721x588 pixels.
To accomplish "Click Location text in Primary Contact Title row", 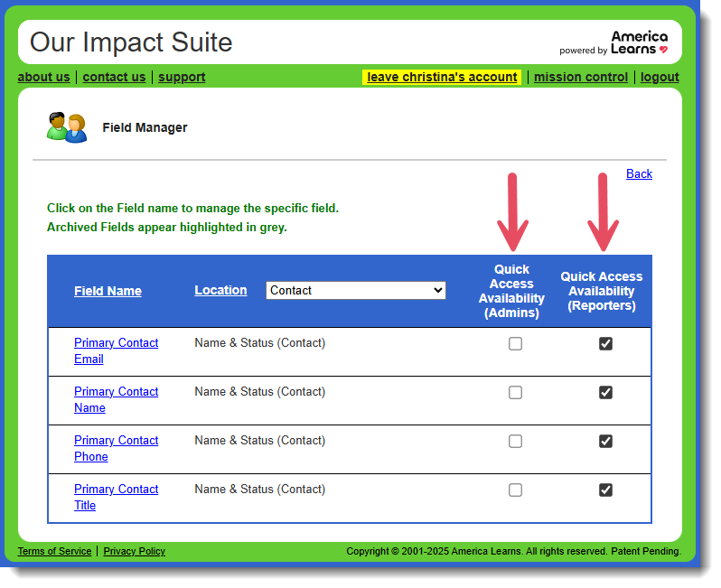I will [x=260, y=490].
